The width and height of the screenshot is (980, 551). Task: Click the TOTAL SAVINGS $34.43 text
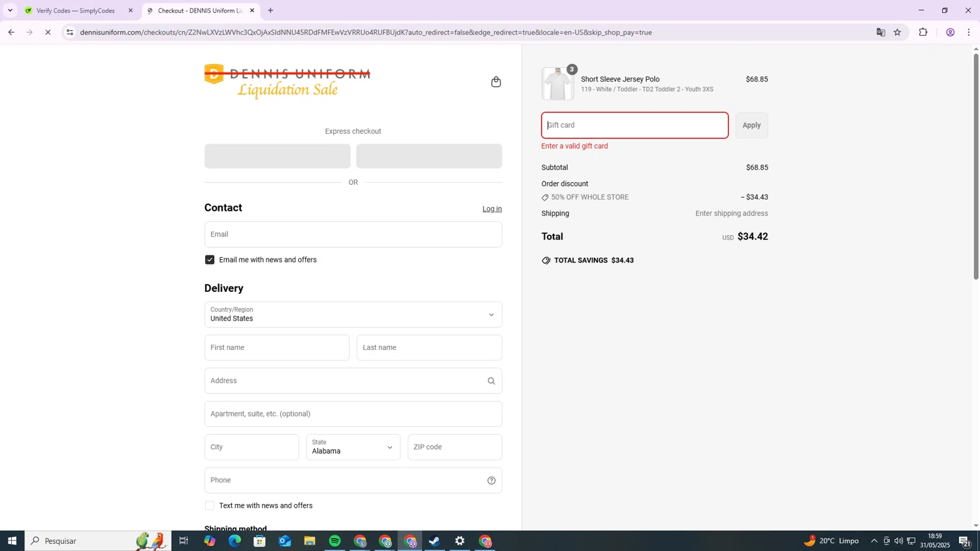click(x=594, y=260)
